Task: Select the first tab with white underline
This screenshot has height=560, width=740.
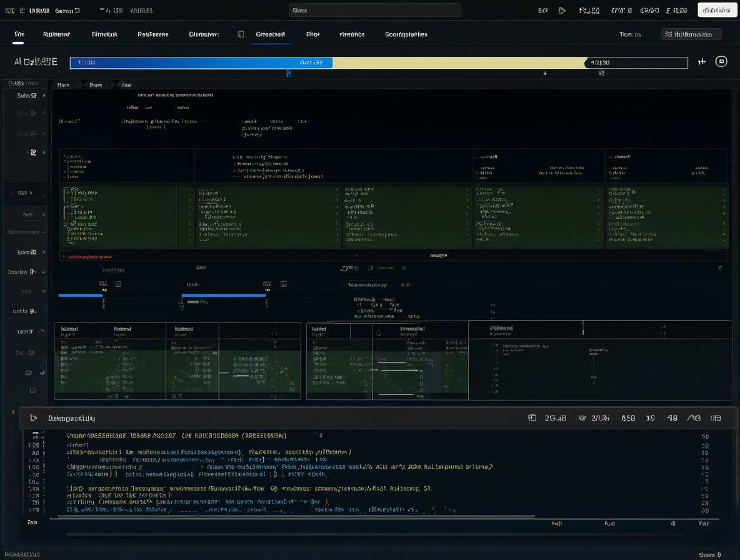Action: 19,34
